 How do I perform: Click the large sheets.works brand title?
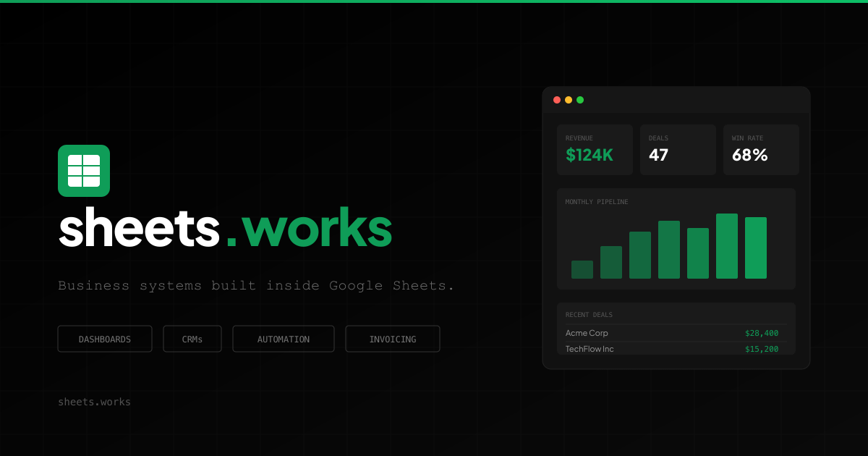225,228
